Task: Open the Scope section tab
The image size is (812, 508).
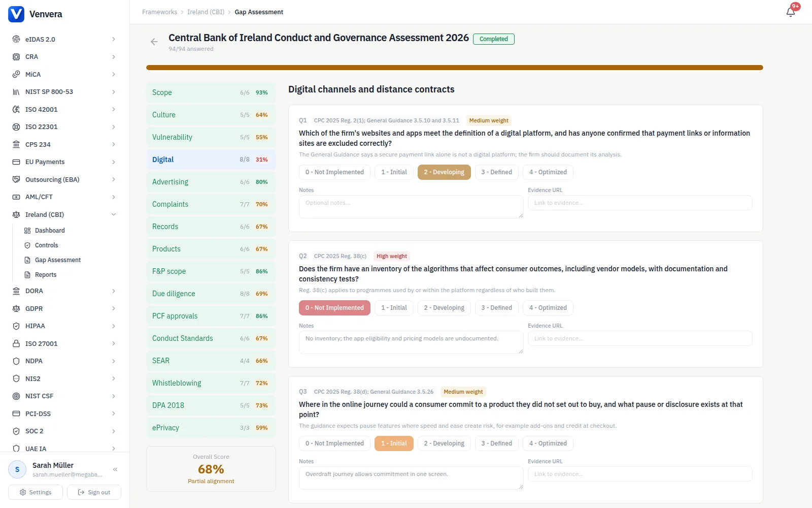Action: tap(211, 92)
